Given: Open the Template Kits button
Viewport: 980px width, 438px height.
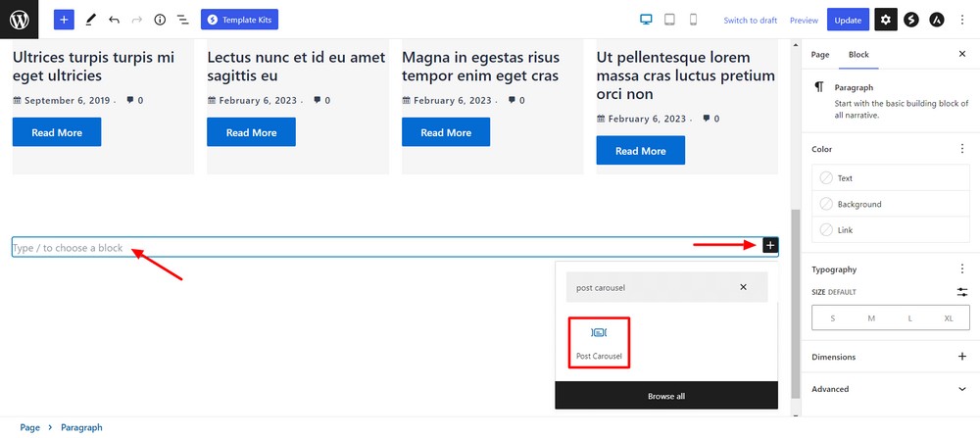Looking at the screenshot, I should [239, 20].
